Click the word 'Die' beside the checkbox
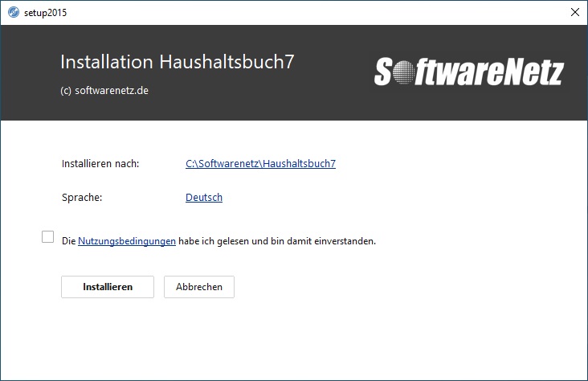Viewport: 588px width, 381px height. [x=68, y=240]
